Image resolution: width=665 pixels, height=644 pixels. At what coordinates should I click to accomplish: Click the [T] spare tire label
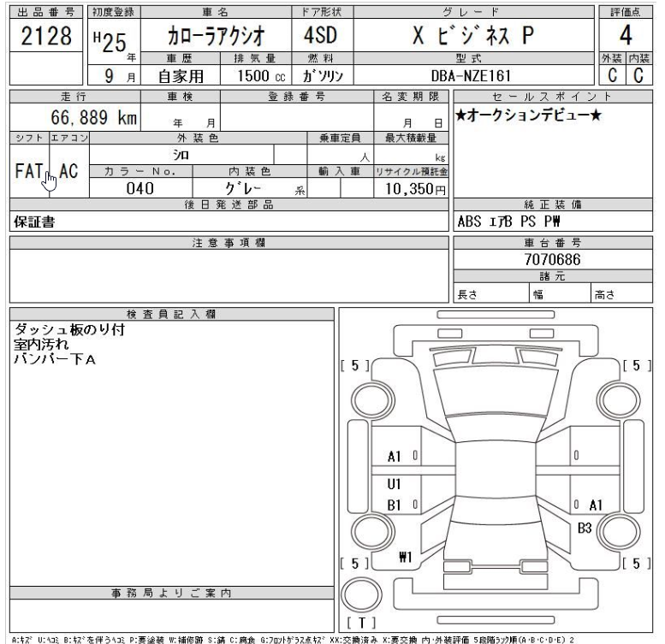click(x=365, y=623)
